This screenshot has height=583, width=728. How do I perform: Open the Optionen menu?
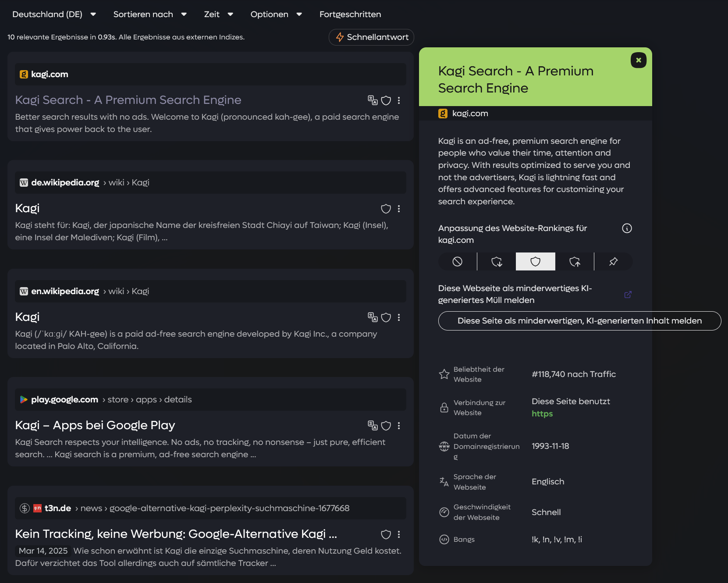pos(276,14)
